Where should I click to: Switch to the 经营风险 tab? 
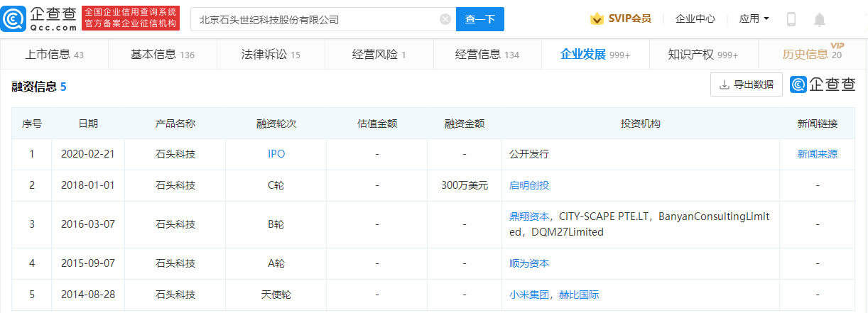[379, 54]
